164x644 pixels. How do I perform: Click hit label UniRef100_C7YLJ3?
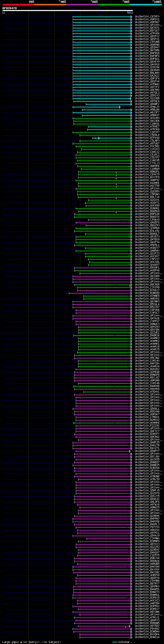[147, 163]
